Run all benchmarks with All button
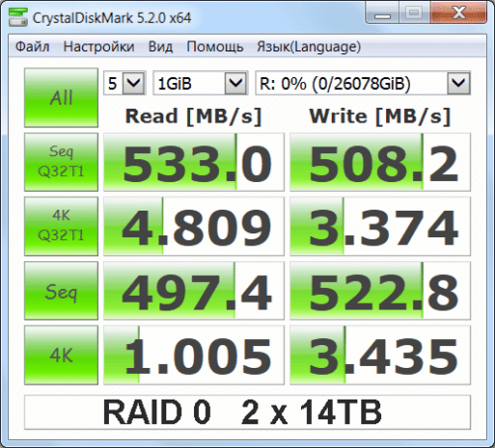 click(61, 98)
